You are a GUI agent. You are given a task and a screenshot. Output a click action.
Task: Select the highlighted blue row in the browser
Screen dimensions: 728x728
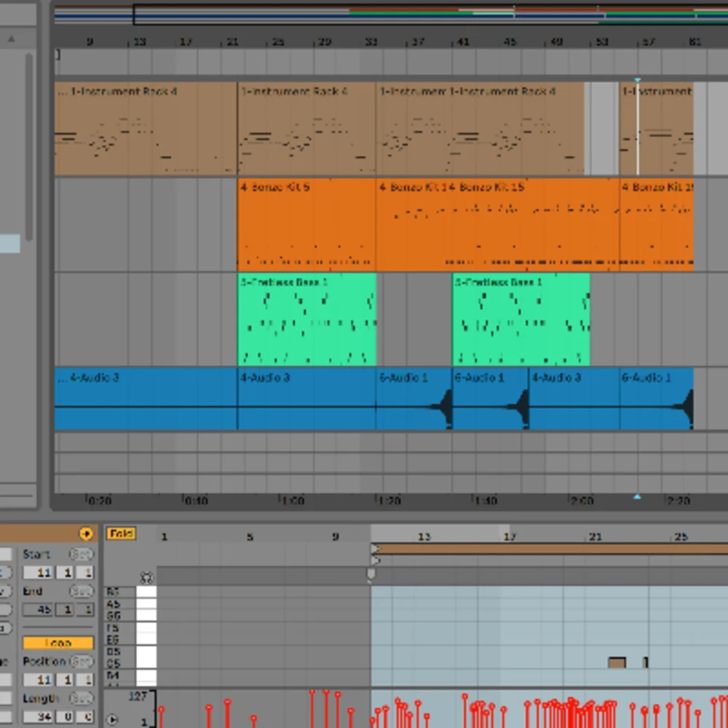9,243
